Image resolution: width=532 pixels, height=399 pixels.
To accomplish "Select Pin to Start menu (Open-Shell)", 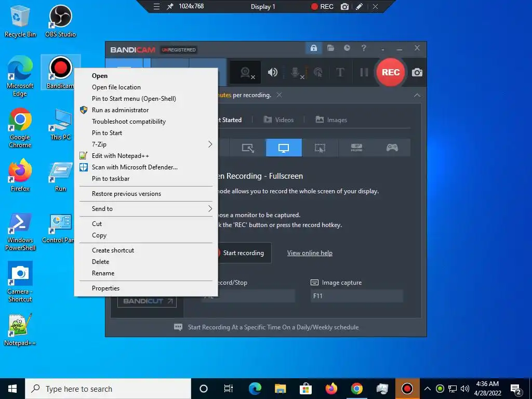I will (146, 99).
